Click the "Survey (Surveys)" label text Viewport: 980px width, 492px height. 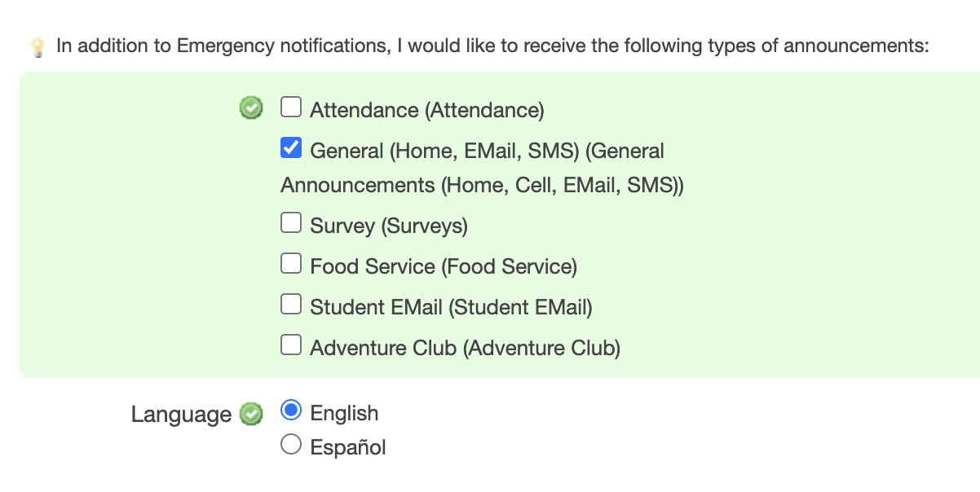389,226
